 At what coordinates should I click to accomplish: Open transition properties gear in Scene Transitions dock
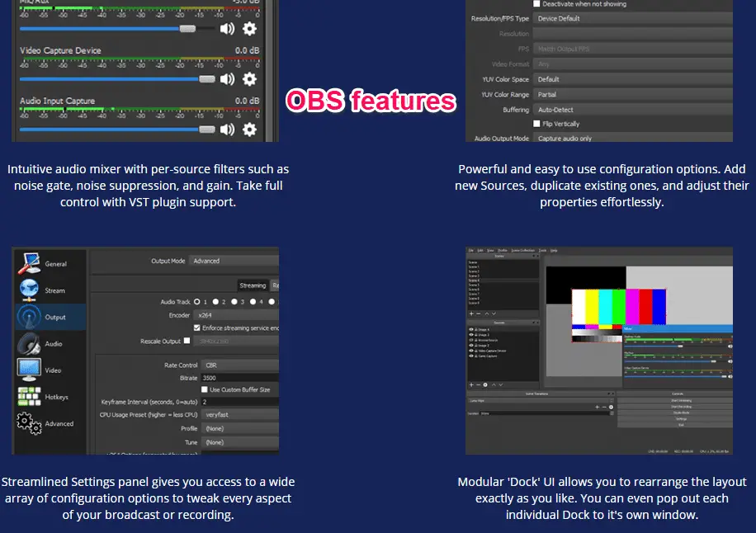611,408
